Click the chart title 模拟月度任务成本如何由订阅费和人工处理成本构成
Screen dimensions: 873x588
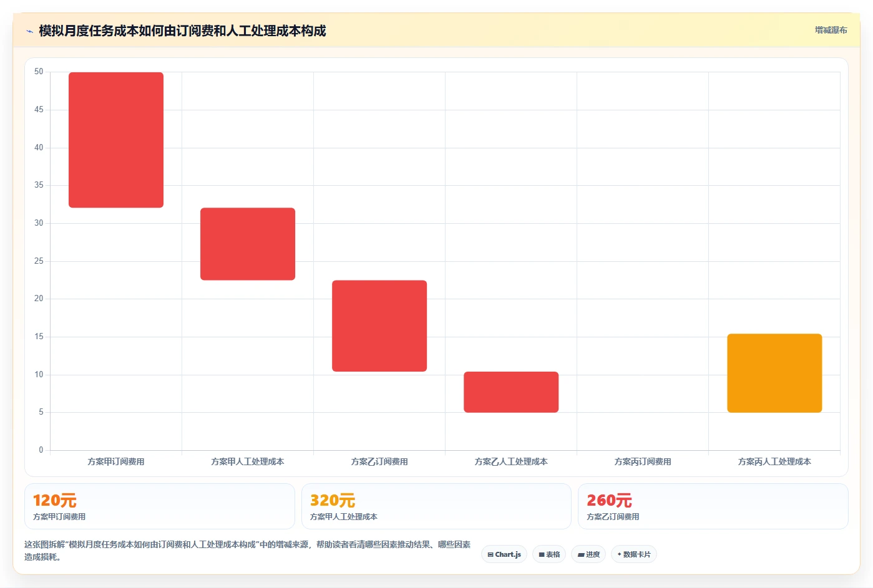[182, 31]
